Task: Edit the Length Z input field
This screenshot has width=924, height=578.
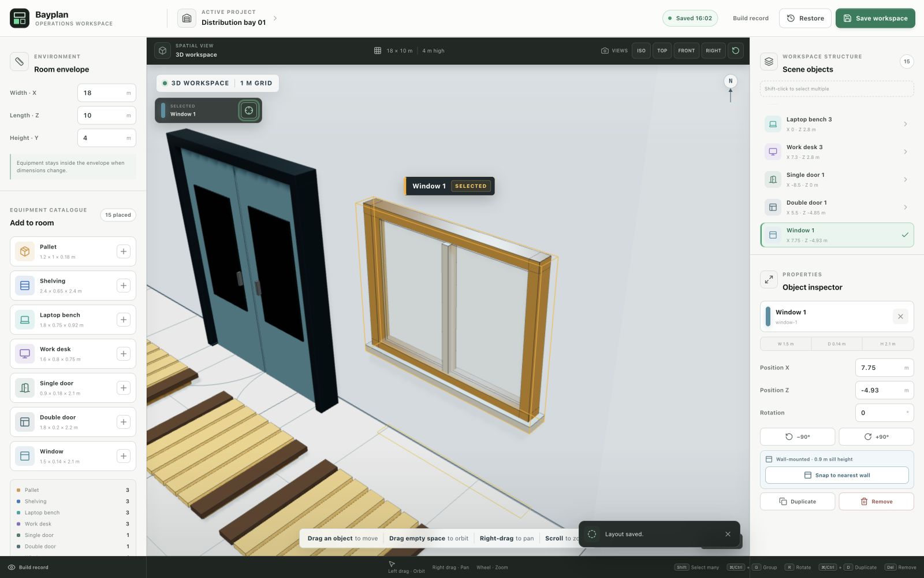Action: (107, 116)
